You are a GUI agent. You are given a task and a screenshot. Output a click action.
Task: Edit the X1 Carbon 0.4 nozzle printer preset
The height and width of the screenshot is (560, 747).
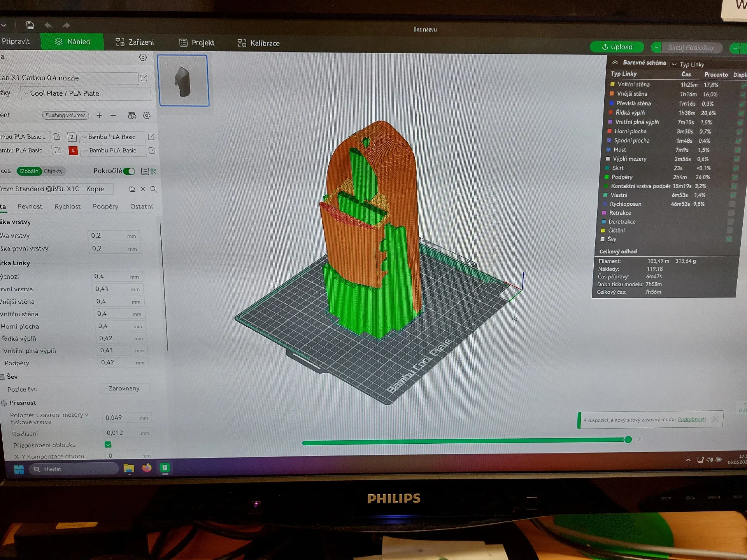pyautogui.click(x=144, y=78)
